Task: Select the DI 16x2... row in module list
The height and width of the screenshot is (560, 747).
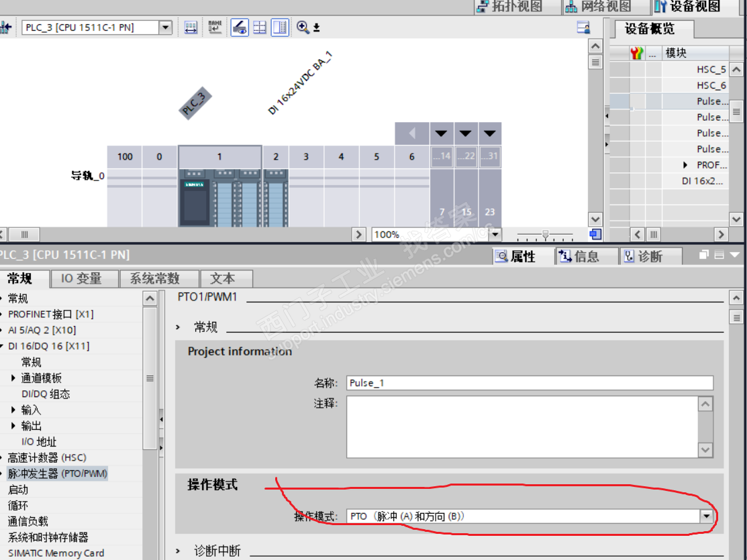Action: click(x=669, y=181)
